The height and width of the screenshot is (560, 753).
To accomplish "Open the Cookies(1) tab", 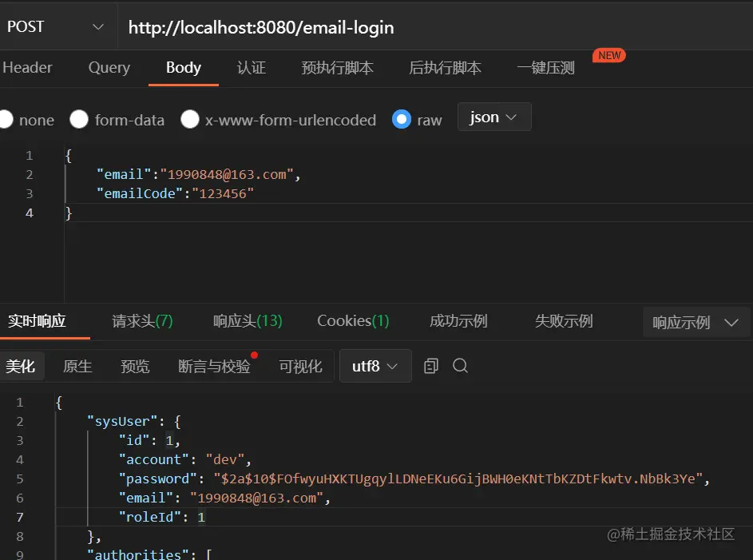I will (x=353, y=321).
